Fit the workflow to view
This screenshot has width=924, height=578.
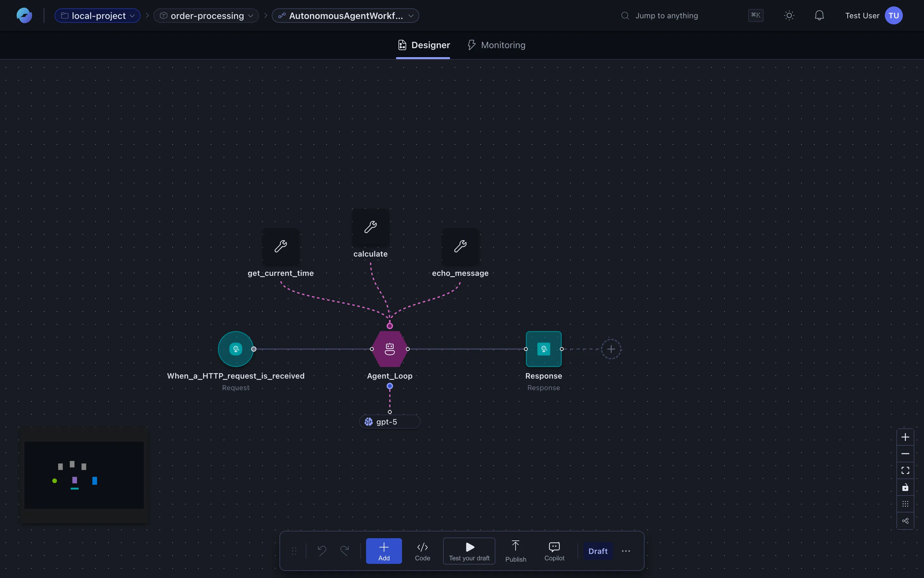tap(905, 470)
